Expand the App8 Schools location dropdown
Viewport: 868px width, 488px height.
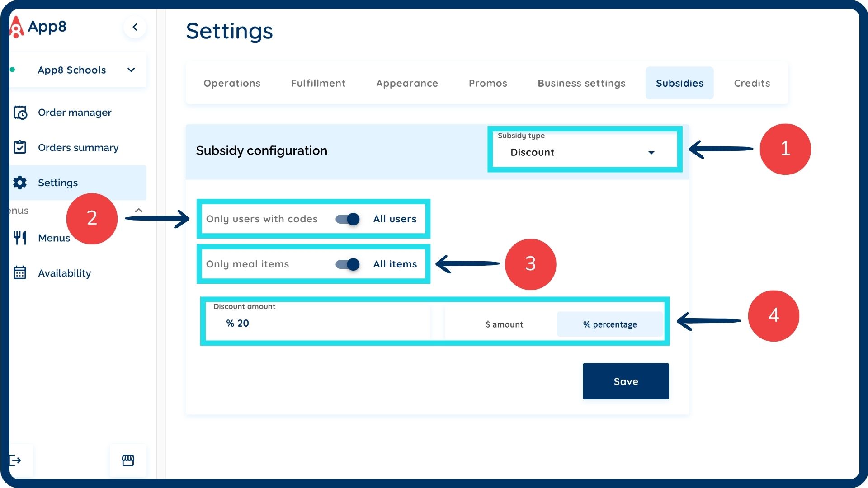[131, 70]
